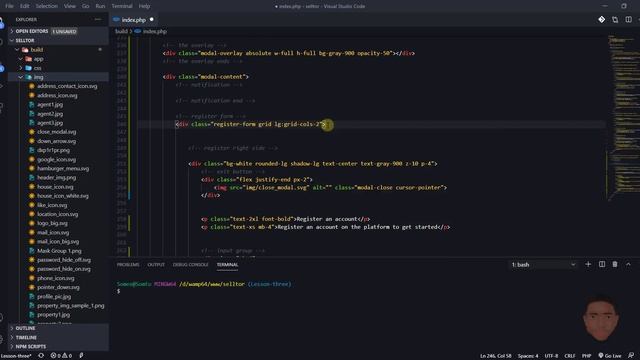Open the close_modal.svg file
Viewport: 640px width, 360px height.
[x=56, y=132]
